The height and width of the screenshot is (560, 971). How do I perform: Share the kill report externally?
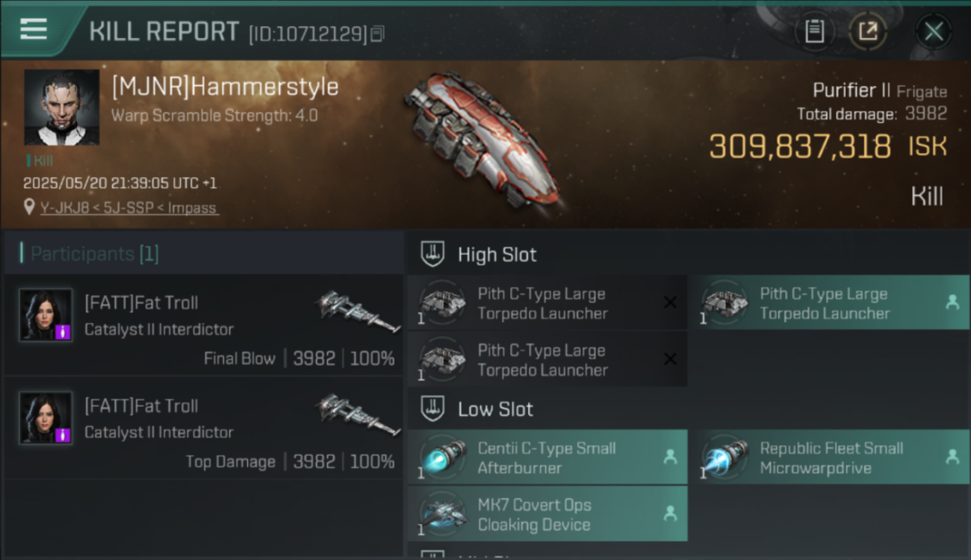868,31
